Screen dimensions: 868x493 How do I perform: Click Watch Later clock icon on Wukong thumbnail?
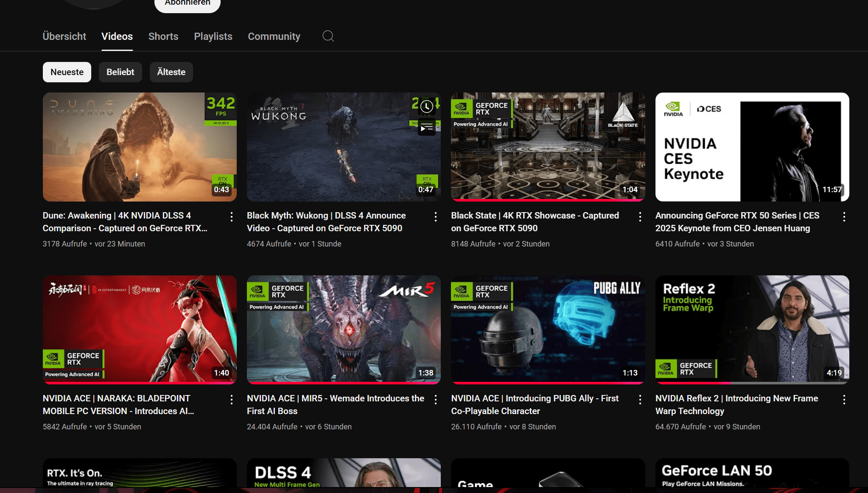[x=427, y=106]
